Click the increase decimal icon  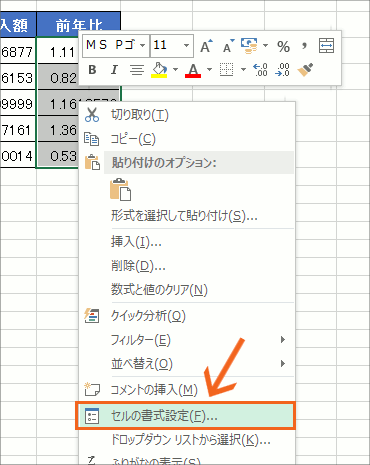click(260, 70)
